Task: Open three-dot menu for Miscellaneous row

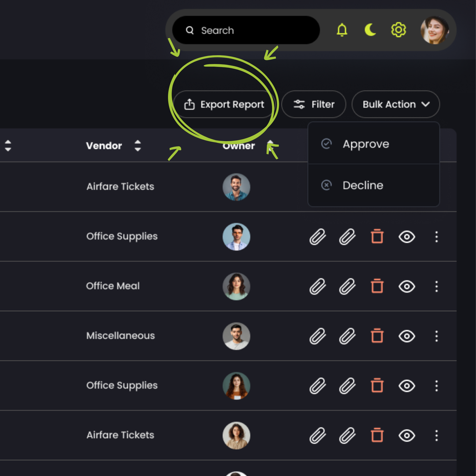Action: [436, 336]
